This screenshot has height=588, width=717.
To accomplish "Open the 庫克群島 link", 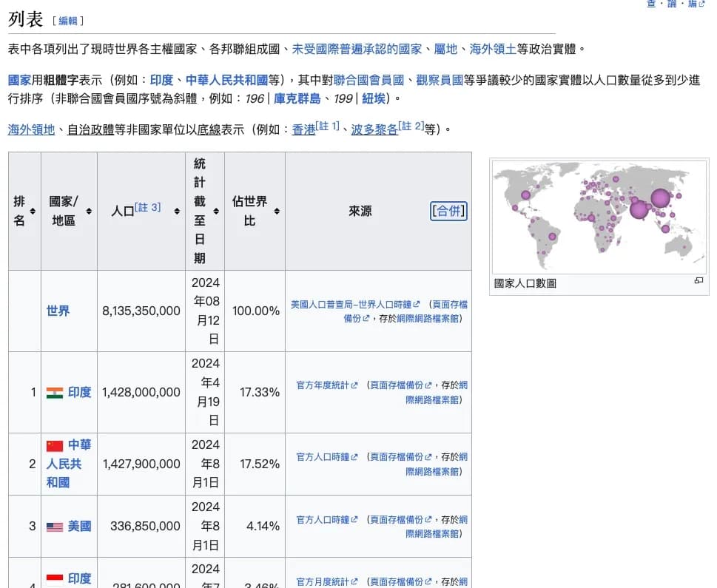I will click(x=297, y=98).
